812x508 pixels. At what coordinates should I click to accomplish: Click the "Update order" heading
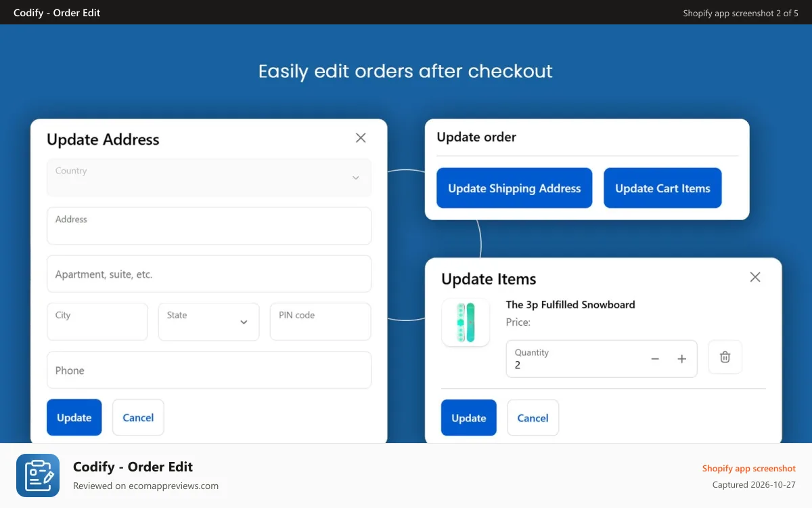coord(476,137)
